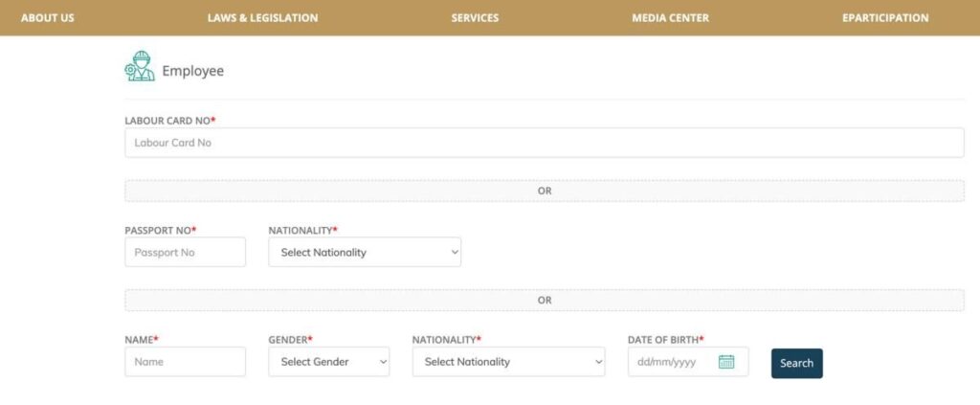Open the Media Center menu
This screenshot has width=980, height=405.
[670, 18]
